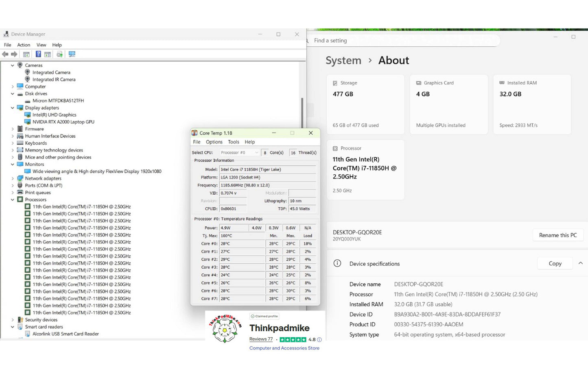Click the Update device driver toolbar icon
588x369 pixels.
(59, 54)
